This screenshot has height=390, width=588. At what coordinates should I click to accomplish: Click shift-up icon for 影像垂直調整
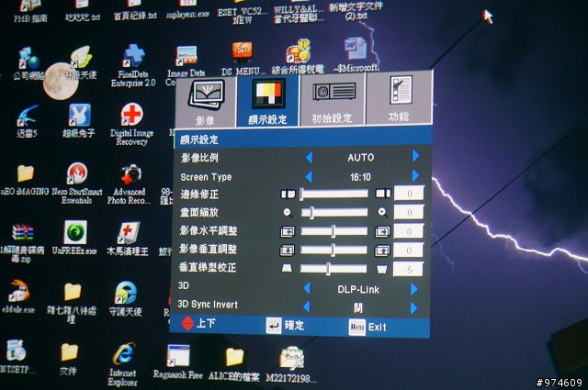382,251
